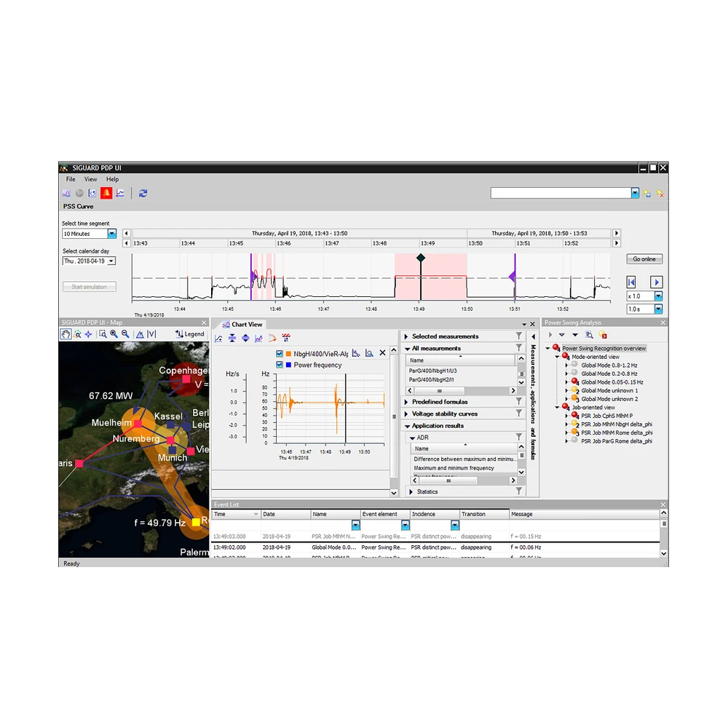728x728 pixels.
Task: Click the zoom in magnifier in Map toolbar
Action: click(114, 334)
